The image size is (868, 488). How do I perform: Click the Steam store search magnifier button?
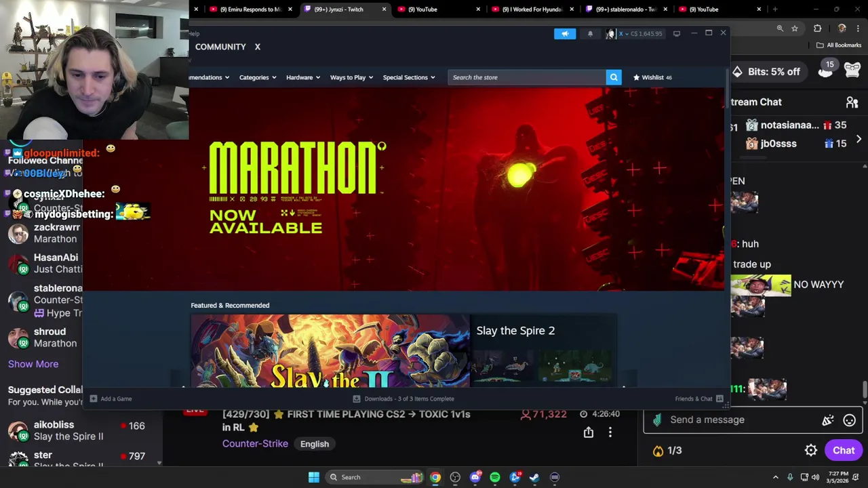click(x=614, y=77)
